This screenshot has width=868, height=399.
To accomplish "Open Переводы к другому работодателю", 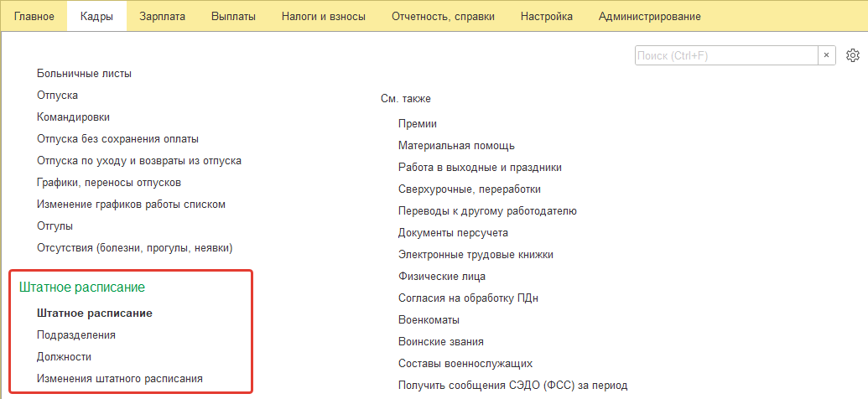I will coord(488,211).
